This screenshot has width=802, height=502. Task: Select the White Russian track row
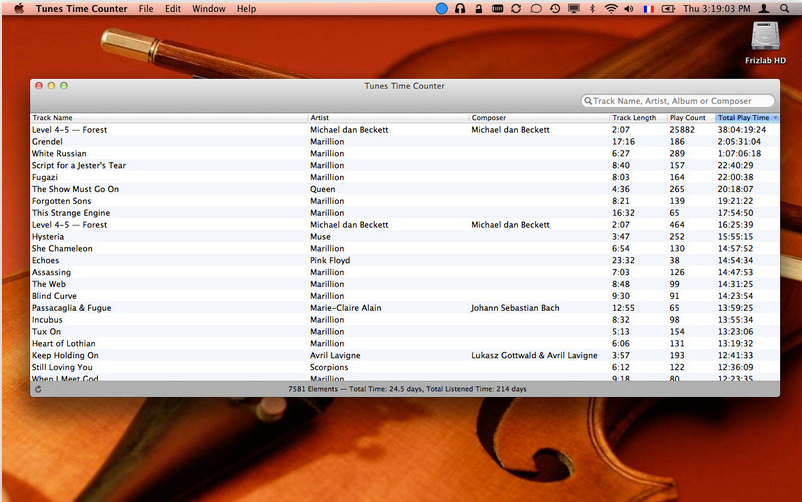[405, 154]
